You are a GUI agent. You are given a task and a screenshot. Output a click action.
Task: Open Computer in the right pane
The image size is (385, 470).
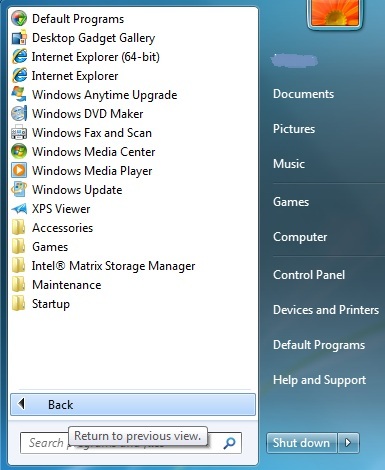point(300,237)
